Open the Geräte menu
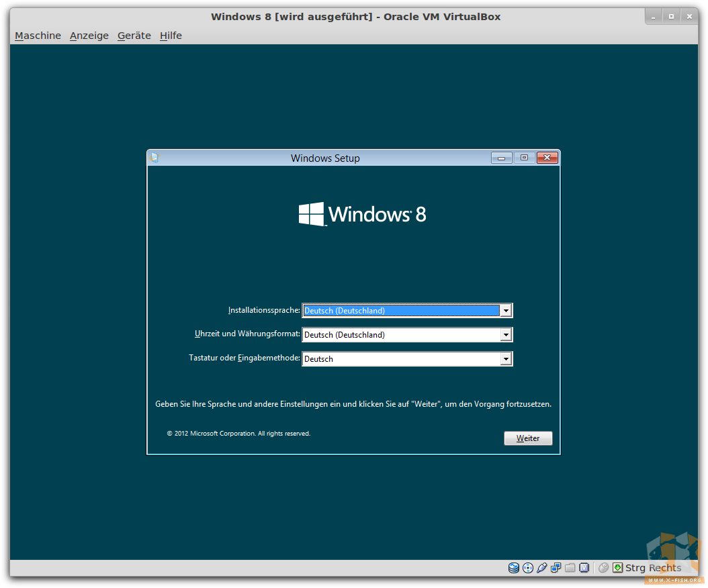This screenshot has height=588, width=708. pos(134,36)
